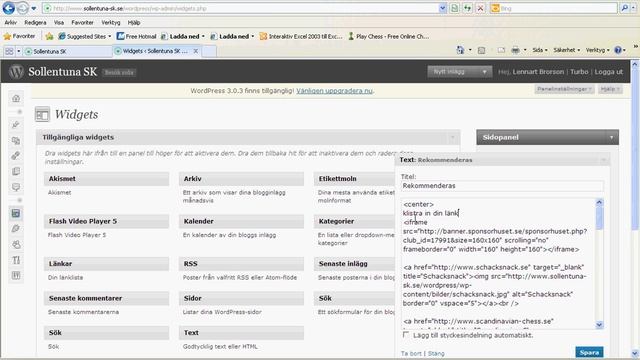
Task: Collapse the Text: Rekommenderas widget
Action: click(604, 160)
